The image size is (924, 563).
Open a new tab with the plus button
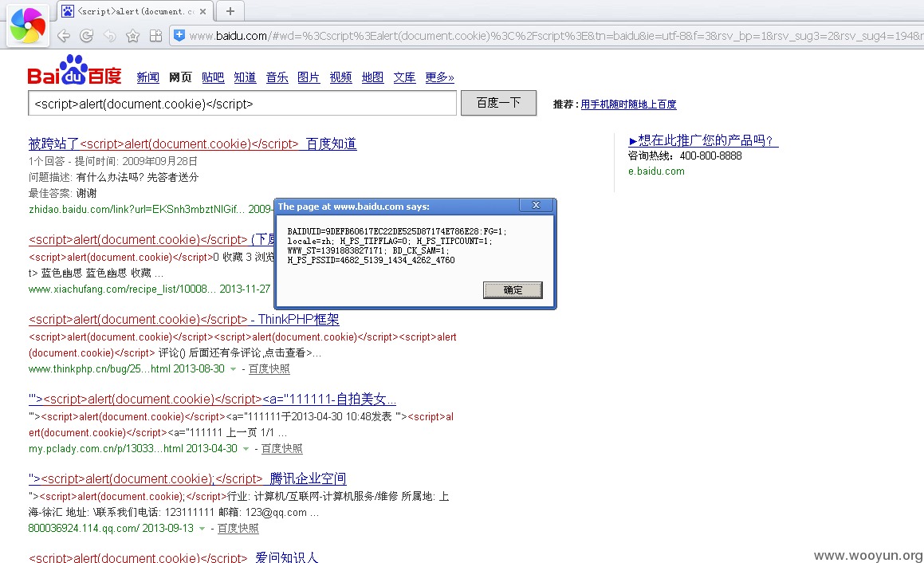230,11
